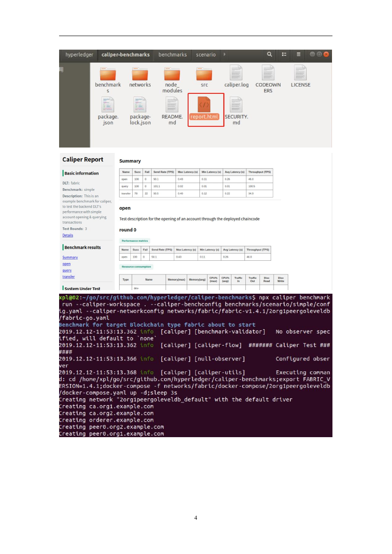
Task: Click Throughput (TPS) header in Summary table
Action: click(x=259, y=172)
